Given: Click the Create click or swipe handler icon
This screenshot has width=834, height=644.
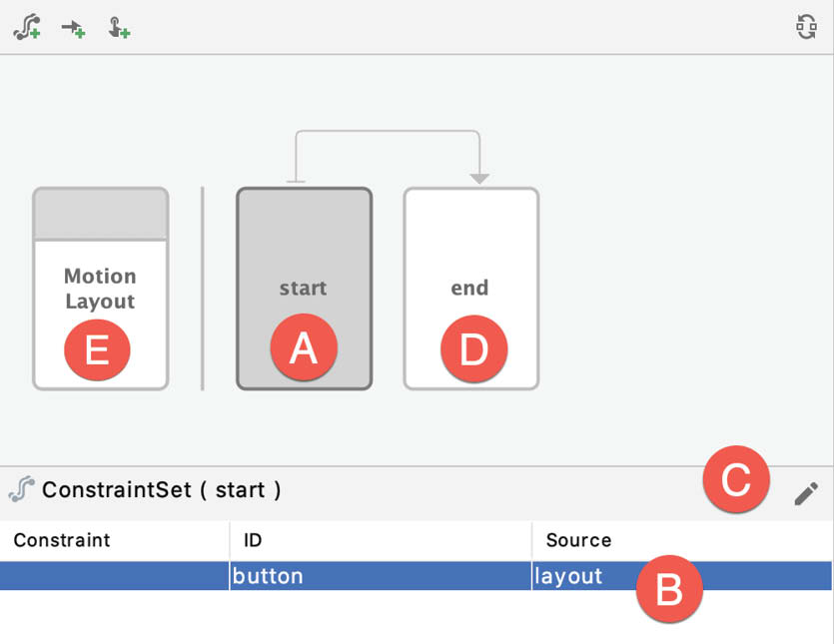Looking at the screenshot, I should pyautogui.click(x=119, y=28).
